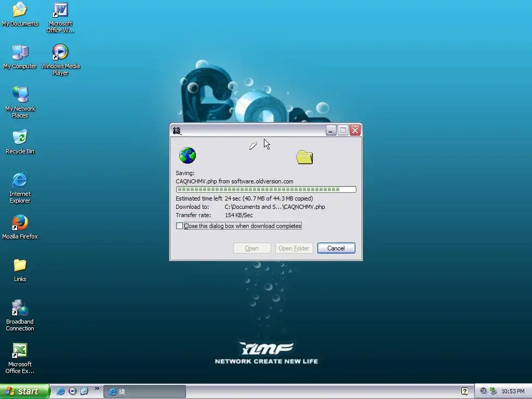Select the My Network Places icon
The width and height of the screenshot is (532, 399).
20,102
